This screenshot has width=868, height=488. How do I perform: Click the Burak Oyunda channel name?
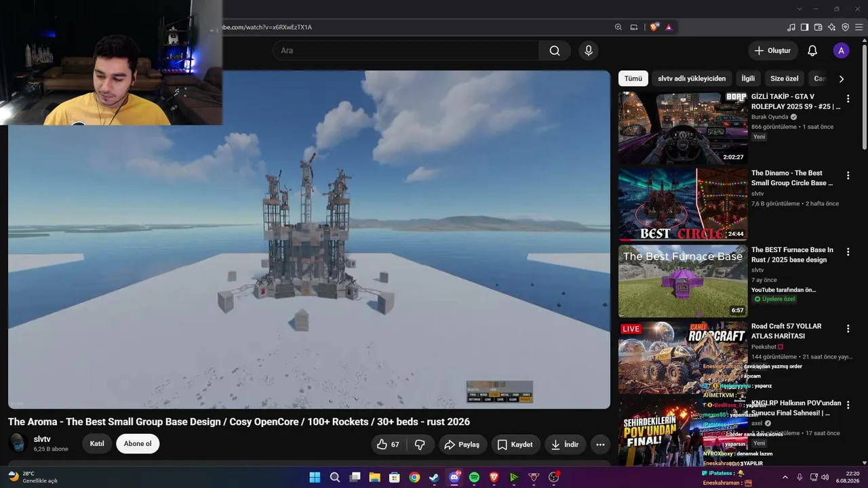[x=770, y=117]
